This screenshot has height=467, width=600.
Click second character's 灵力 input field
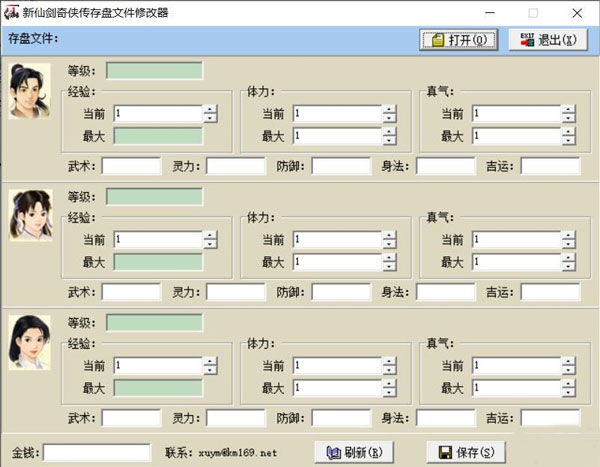(236, 292)
